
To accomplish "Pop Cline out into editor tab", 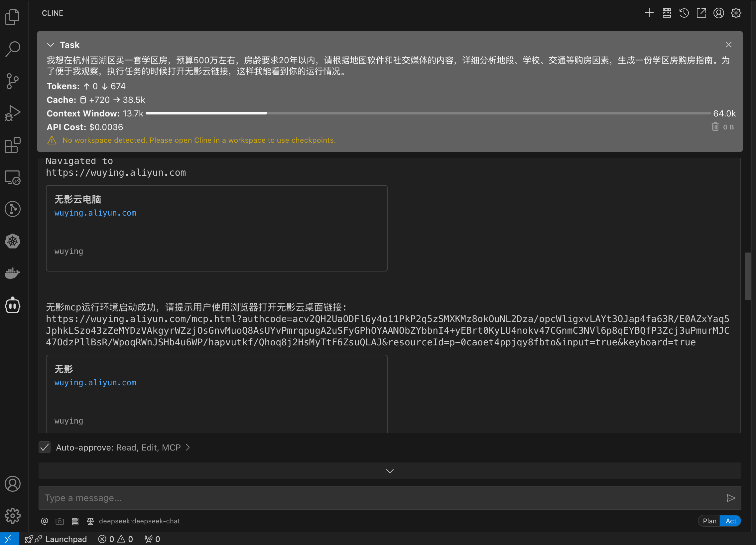I will tap(701, 13).
